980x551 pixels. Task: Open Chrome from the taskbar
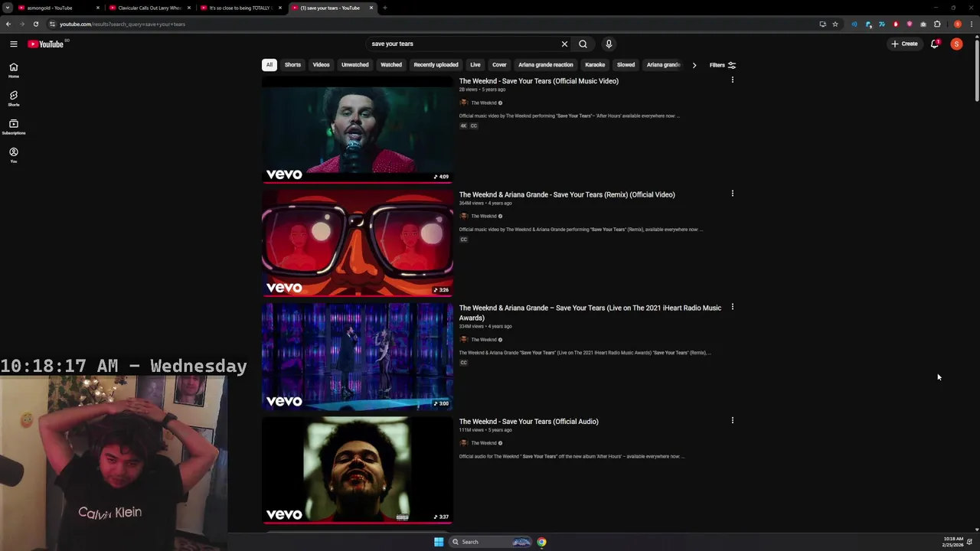tap(541, 542)
